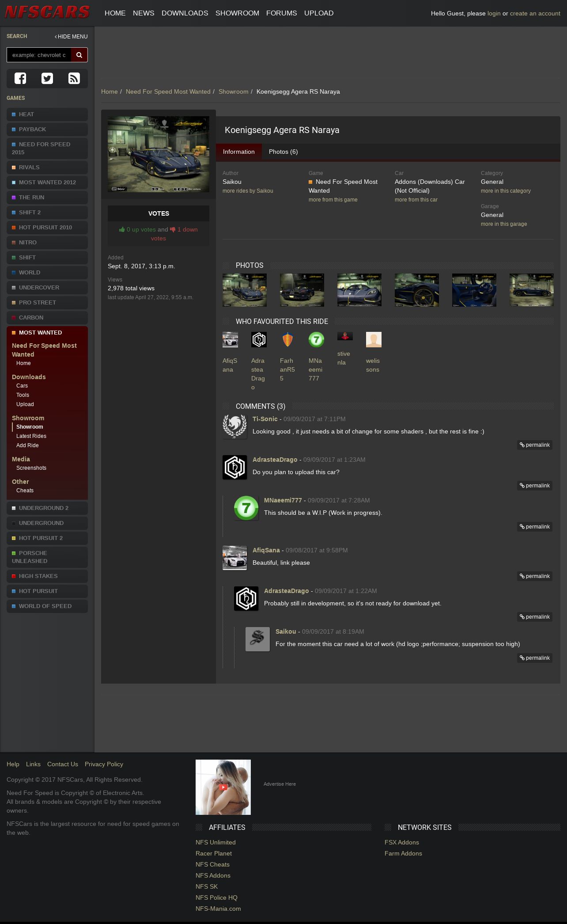This screenshot has width=567, height=924.
Task: Open welissons' default avatar icon
Action: point(374,339)
